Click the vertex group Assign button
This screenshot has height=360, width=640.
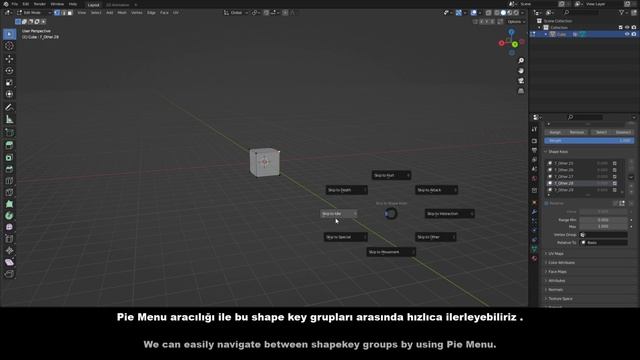pos(555,132)
